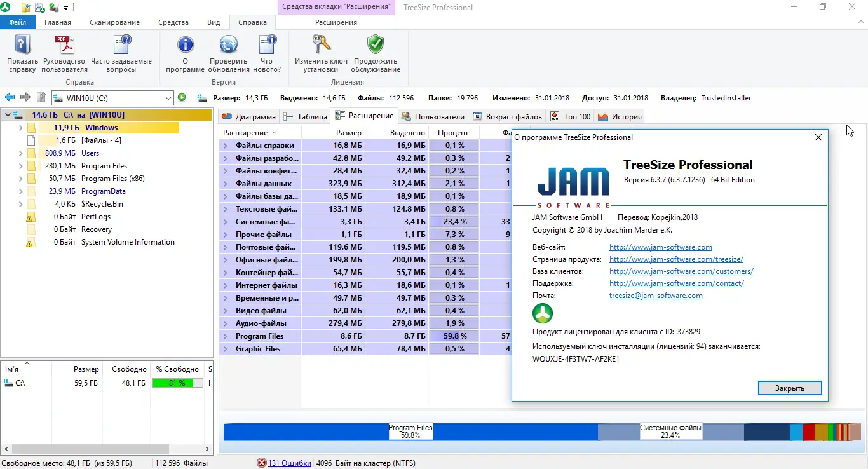
Task: Expand the $Recycle.Bin folder node
Action: (20, 204)
